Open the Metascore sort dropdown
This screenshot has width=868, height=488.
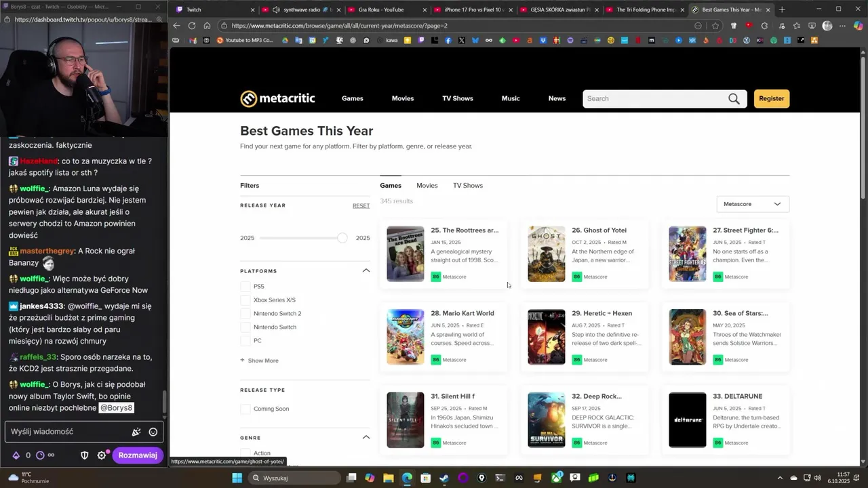coord(753,204)
